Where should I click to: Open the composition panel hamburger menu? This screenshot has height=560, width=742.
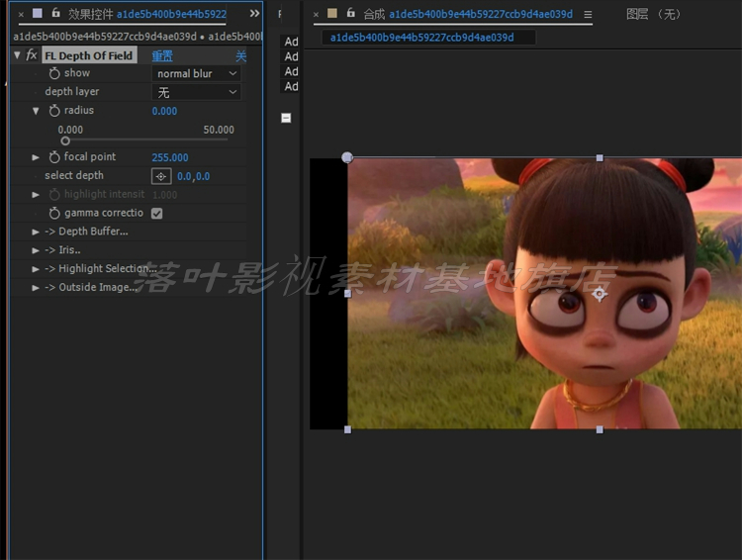coord(588,15)
